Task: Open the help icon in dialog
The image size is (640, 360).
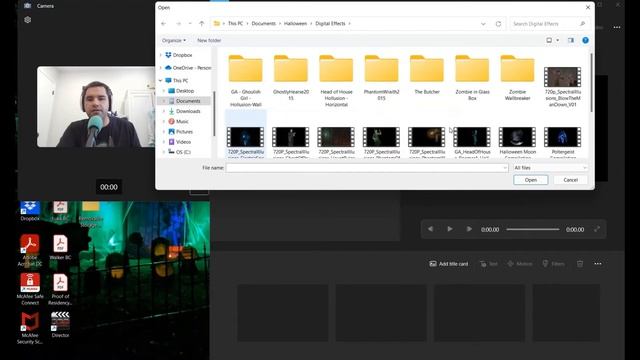Action: pyautogui.click(x=585, y=40)
